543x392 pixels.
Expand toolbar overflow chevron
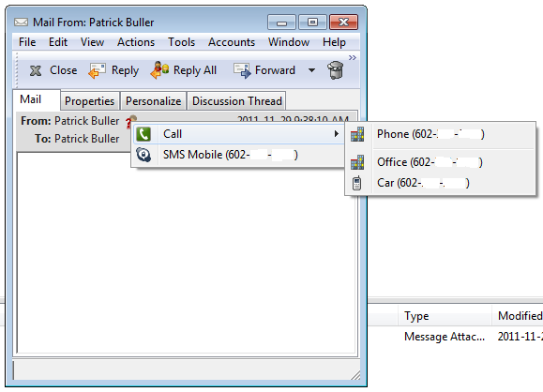point(353,57)
